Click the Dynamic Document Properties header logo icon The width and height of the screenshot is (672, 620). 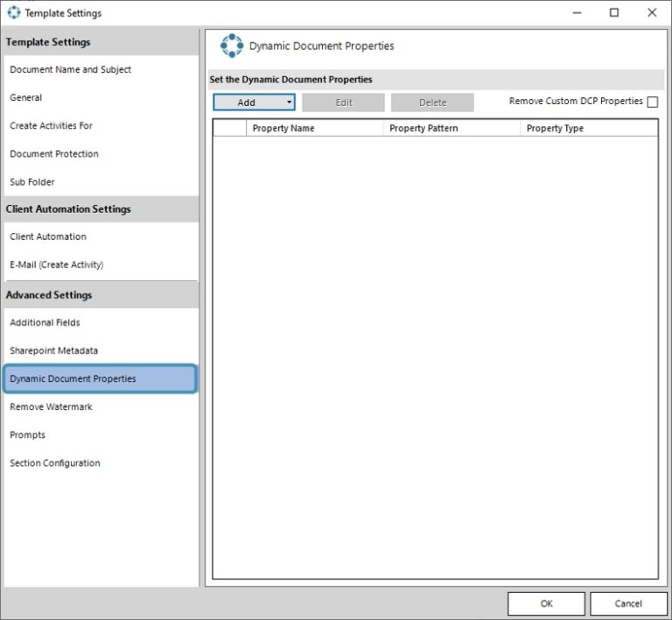pyautogui.click(x=232, y=46)
